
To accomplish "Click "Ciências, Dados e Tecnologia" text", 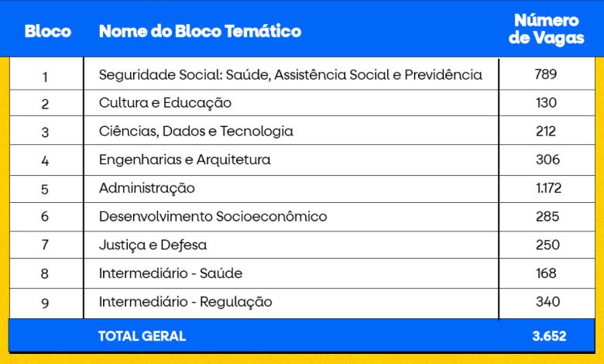I will click(x=196, y=132).
